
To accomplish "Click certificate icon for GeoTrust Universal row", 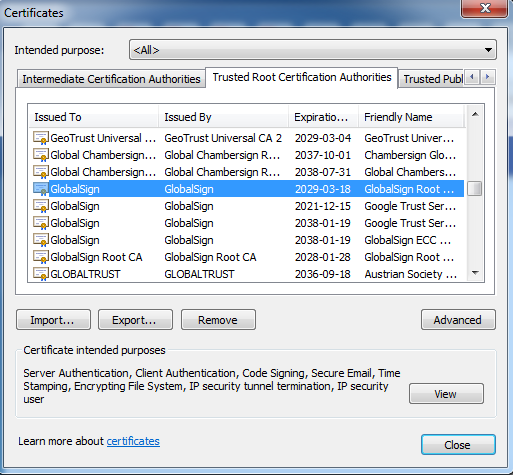I will [x=41, y=138].
